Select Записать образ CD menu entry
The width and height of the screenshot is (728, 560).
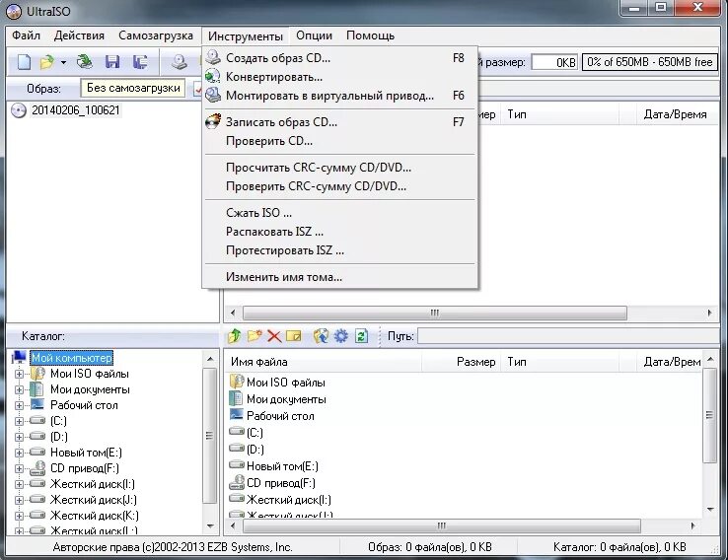tap(340, 122)
